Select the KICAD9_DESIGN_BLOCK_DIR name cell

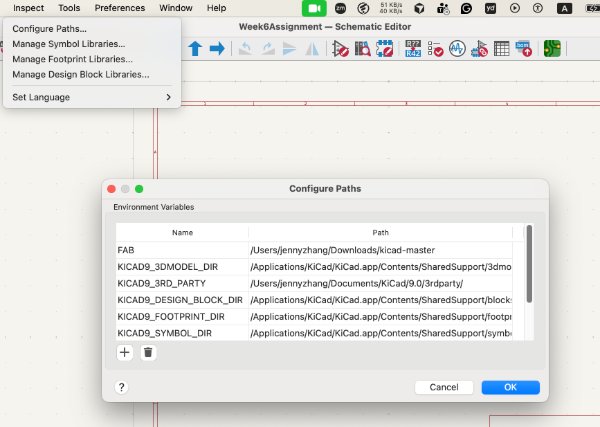click(183, 300)
